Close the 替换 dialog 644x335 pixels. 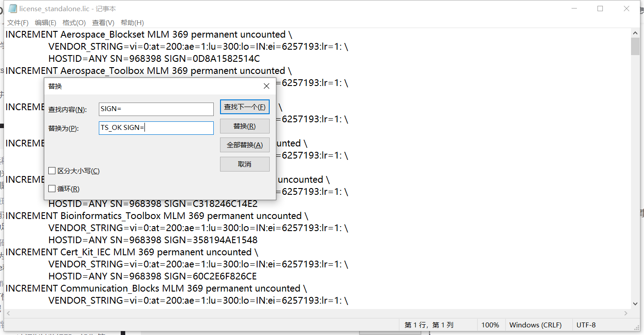[266, 86]
